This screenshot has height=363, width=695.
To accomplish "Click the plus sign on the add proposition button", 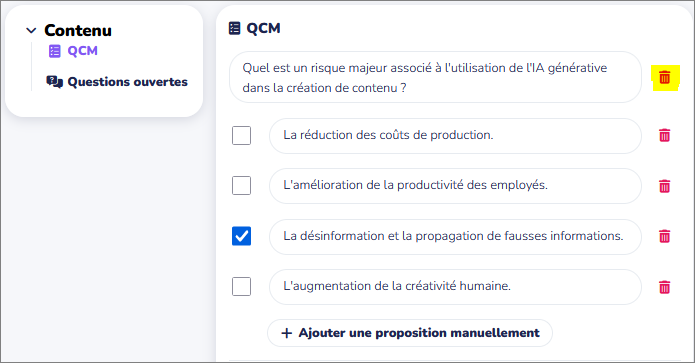I will [x=287, y=333].
